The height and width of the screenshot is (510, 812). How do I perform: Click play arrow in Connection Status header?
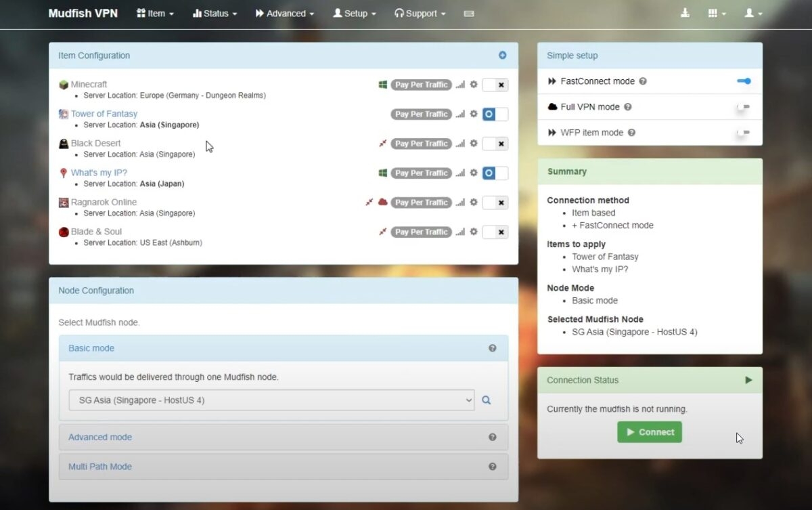(x=748, y=380)
